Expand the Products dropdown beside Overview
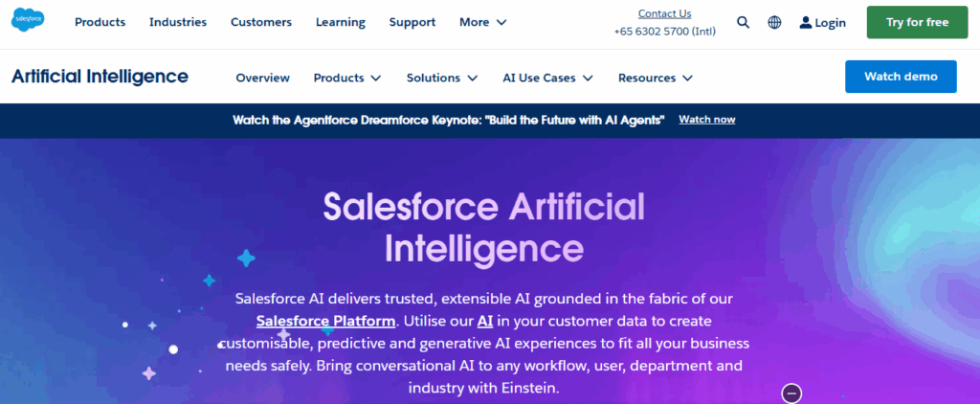This screenshot has height=404, width=980. click(x=347, y=78)
